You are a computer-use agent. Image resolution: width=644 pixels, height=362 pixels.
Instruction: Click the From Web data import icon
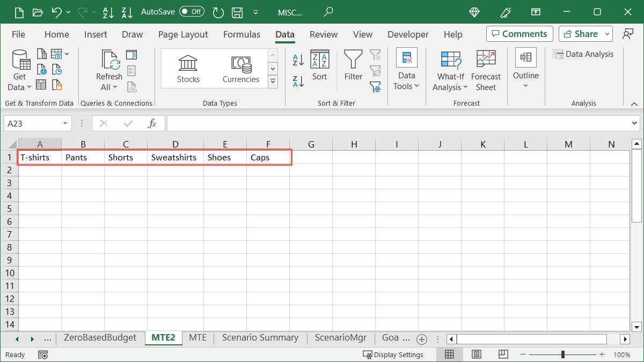coord(41,69)
